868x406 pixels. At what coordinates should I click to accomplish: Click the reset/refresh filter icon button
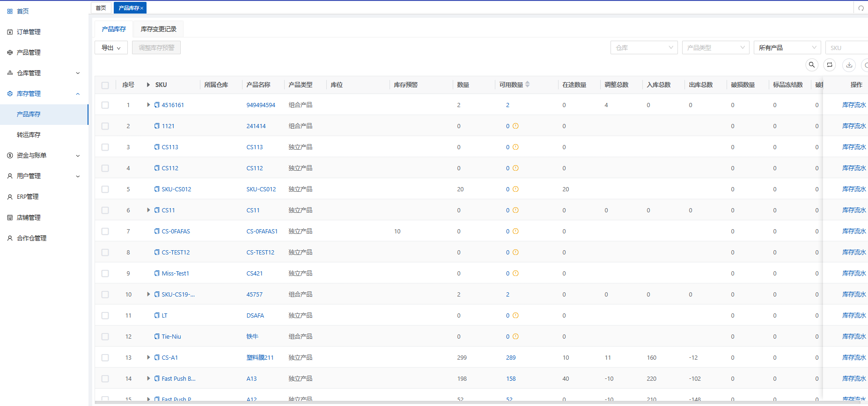pos(830,65)
